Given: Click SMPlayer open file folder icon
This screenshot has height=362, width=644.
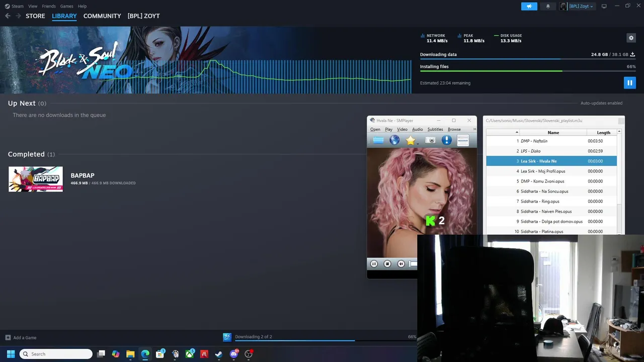Looking at the screenshot, I should coord(378,140).
